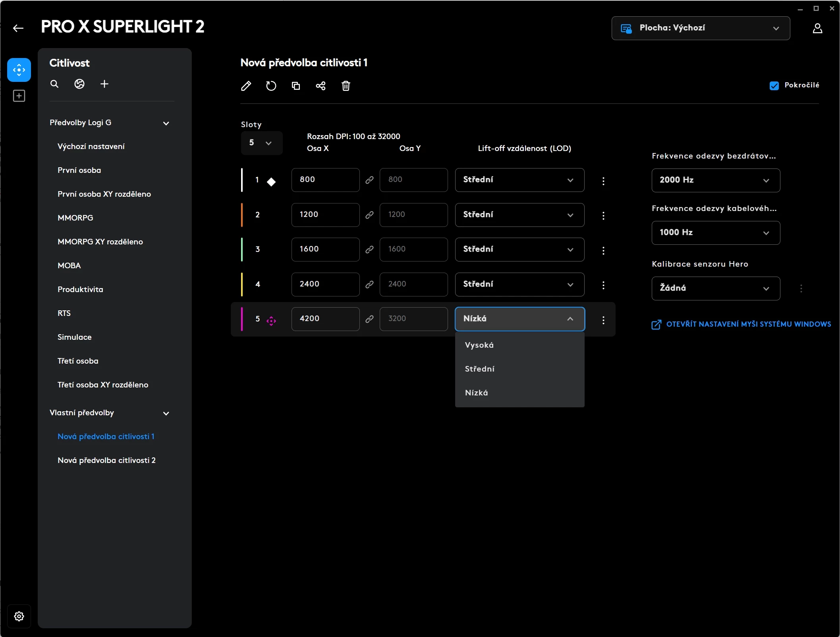
Task: Select the sensitivity (DPI) sidebar icon
Action: pyautogui.click(x=19, y=70)
